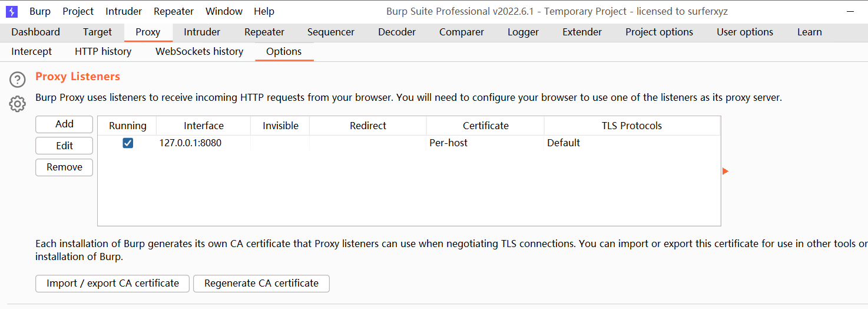The width and height of the screenshot is (868, 309).
Task: Select the 127.0.0.1:8080 listener row
Action: click(x=190, y=143)
